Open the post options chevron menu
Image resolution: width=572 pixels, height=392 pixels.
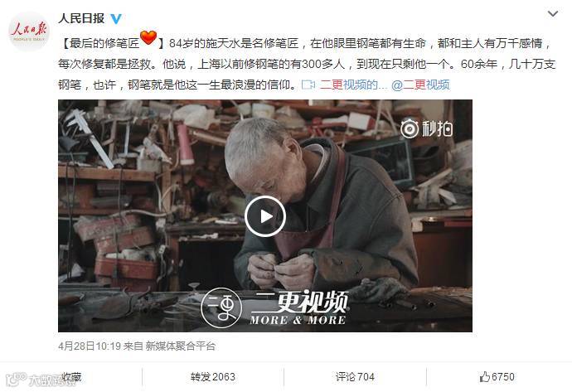553,14
